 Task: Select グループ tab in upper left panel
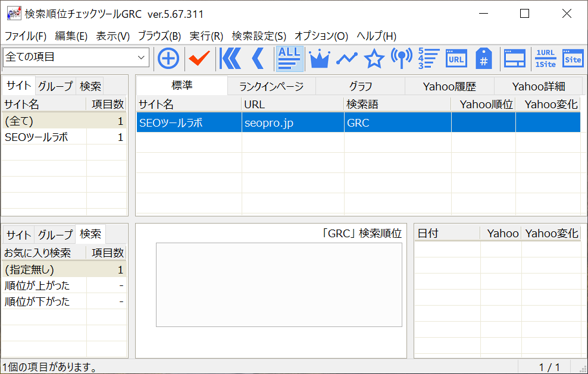[55, 87]
